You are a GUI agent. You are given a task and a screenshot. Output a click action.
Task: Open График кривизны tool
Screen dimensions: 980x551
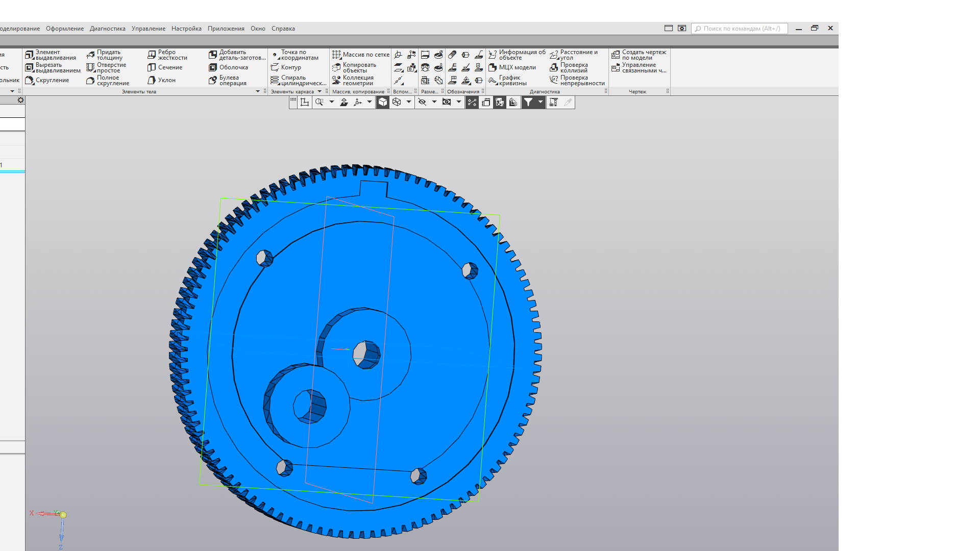tap(508, 80)
